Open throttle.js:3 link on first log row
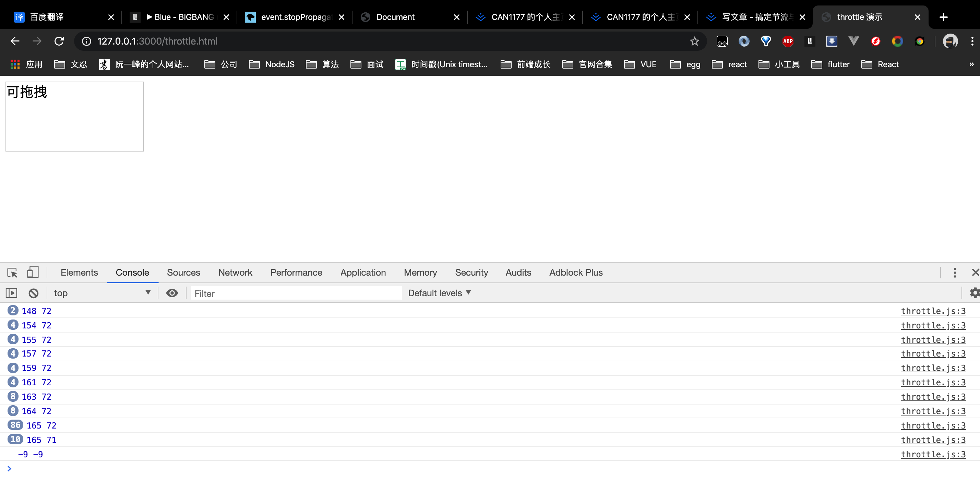Image resolution: width=980 pixels, height=482 pixels. pos(933,311)
